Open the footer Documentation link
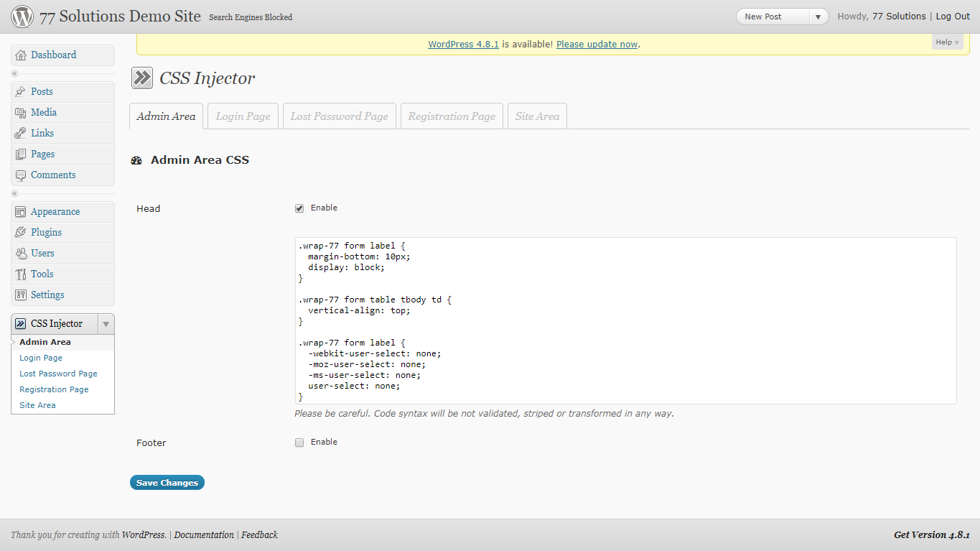 tap(204, 535)
